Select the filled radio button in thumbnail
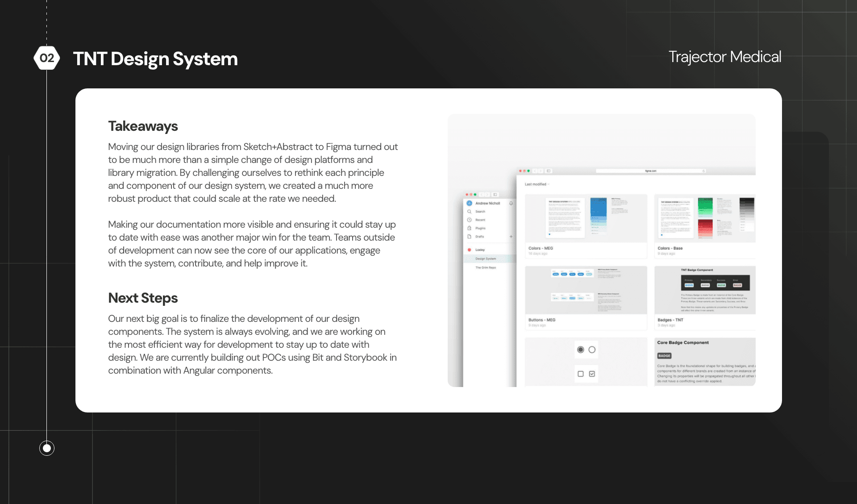Image resolution: width=857 pixels, height=504 pixels. coord(580,350)
